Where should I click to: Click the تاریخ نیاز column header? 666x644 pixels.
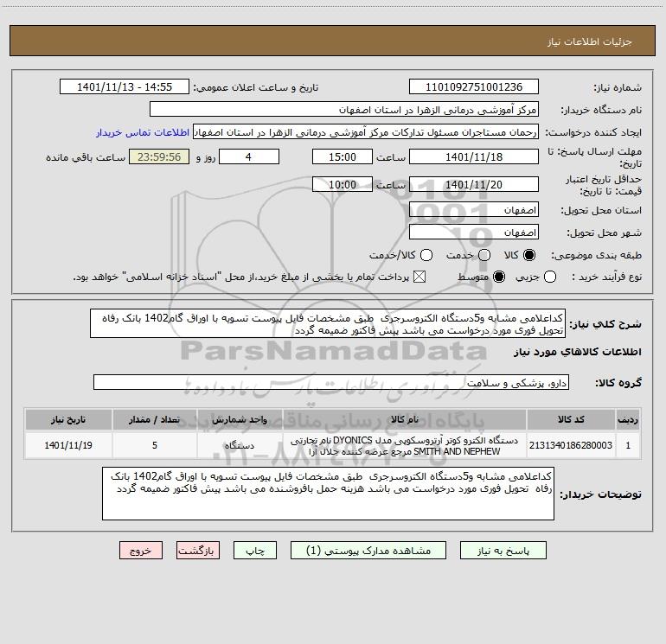[x=68, y=419]
